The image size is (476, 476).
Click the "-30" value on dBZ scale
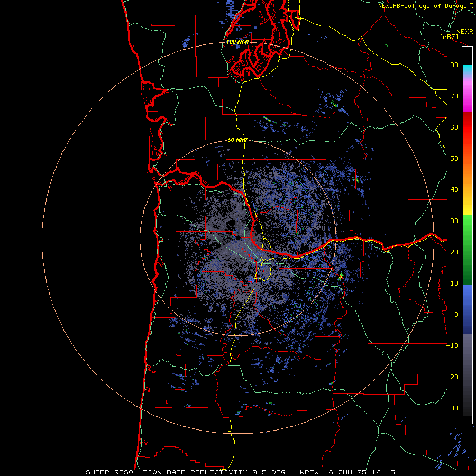coord(452,408)
